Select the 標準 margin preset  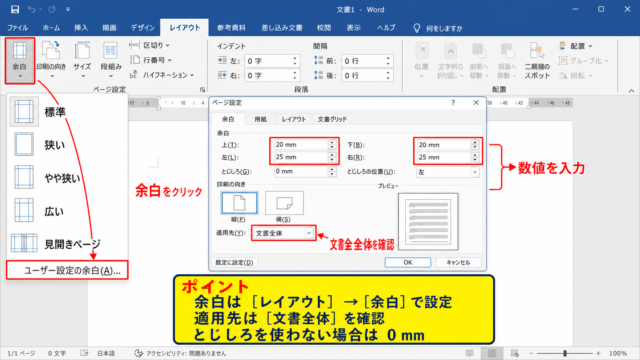pyautogui.click(x=67, y=111)
